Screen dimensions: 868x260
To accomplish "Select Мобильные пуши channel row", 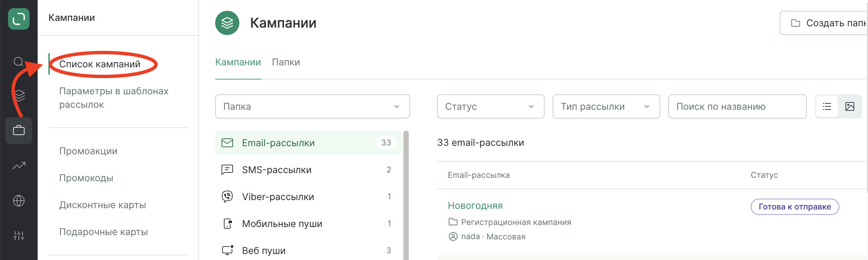I will coord(308,224).
